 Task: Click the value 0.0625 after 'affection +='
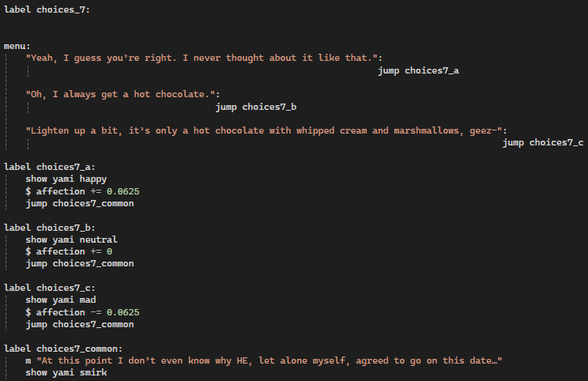coord(123,191)
